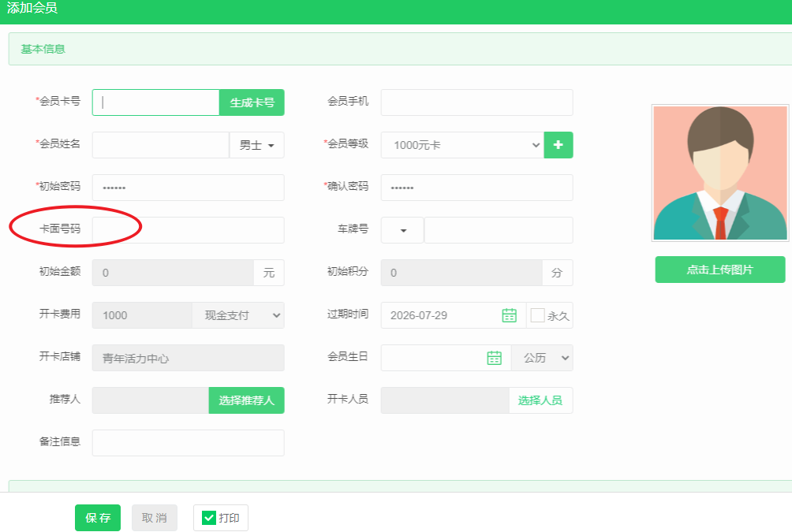792x532 pixels.
Task: Open the birthday calendar icon
Action: click(x=495, y=358)
